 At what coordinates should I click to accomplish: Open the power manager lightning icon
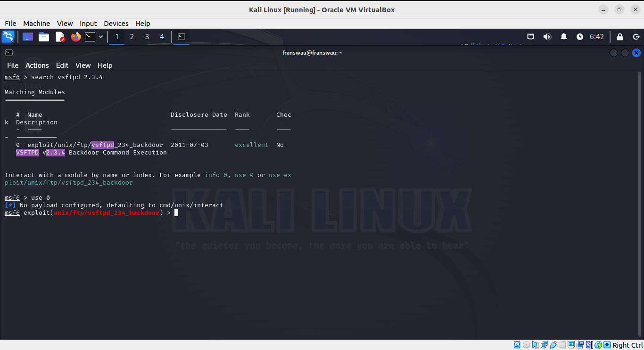580,37
